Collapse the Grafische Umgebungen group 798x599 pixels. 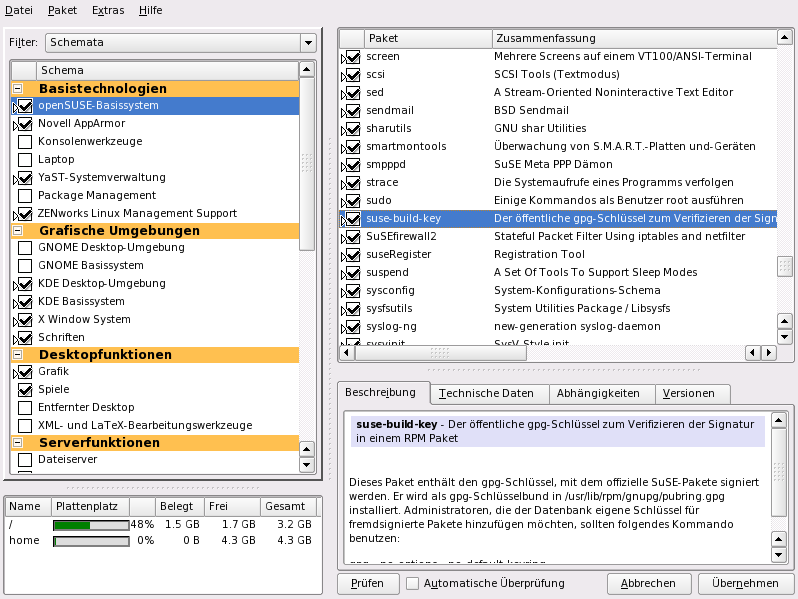18,231
